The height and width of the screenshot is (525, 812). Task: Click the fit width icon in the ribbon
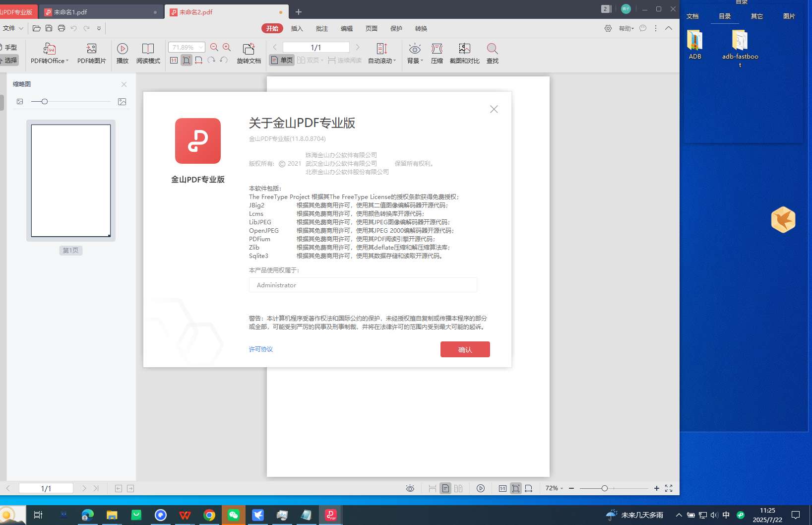(198, 61)
